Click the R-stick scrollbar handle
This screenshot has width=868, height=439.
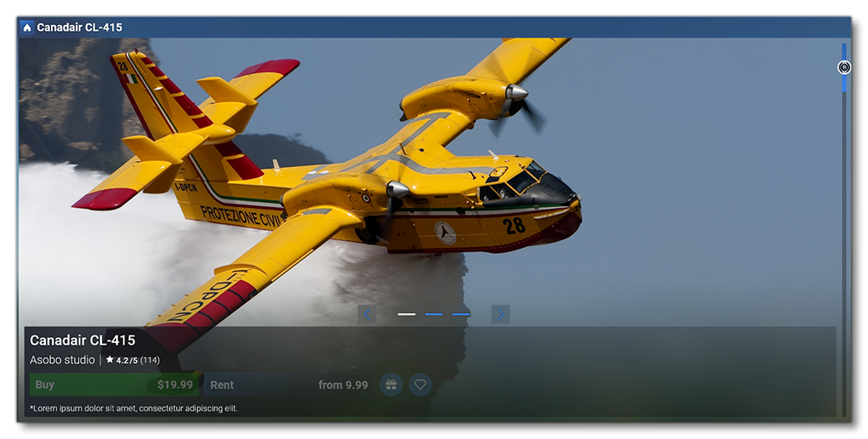tap(844, 68)
